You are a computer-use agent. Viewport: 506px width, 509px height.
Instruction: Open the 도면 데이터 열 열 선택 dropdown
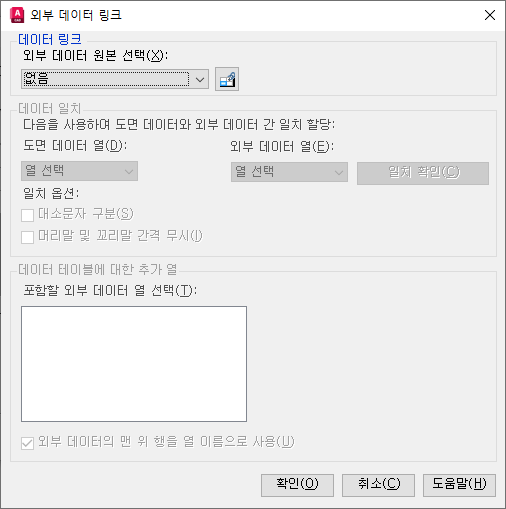coord(79,171)
